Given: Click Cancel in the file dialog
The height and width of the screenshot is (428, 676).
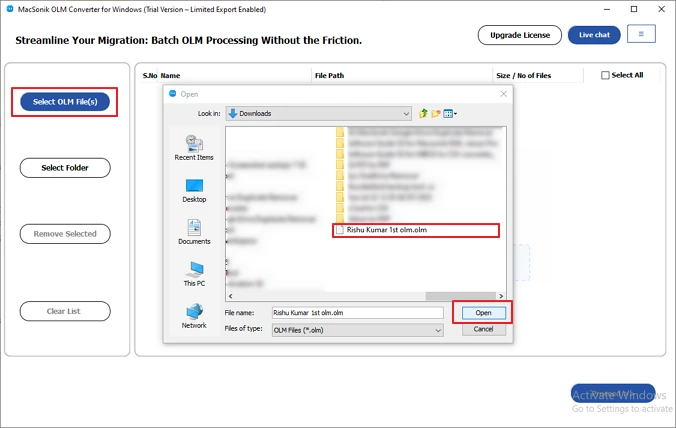Looking at the screenshot, I should (483, 329).
